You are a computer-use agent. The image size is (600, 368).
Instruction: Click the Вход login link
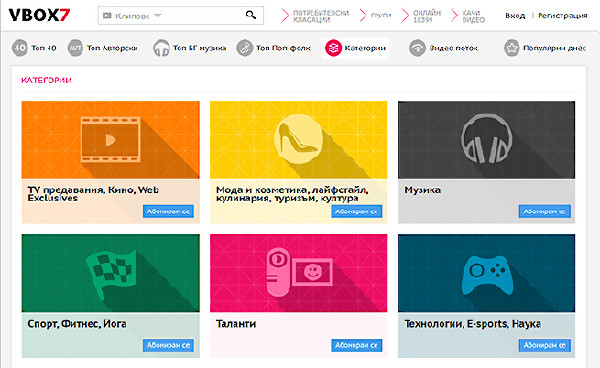pos(515,16)
